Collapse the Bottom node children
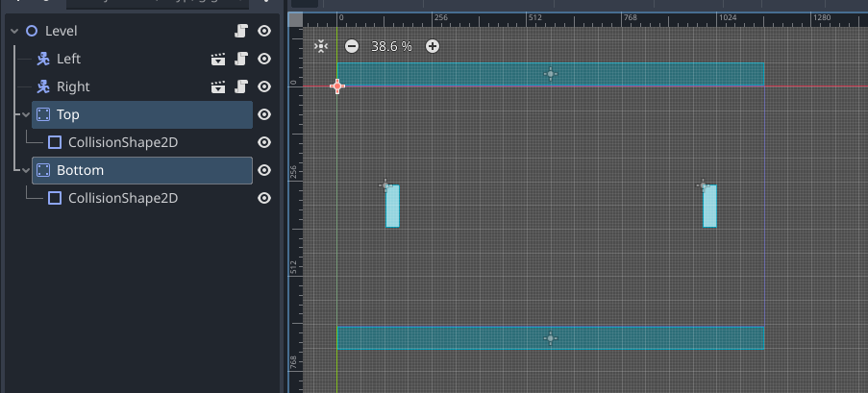 point(26,170)
